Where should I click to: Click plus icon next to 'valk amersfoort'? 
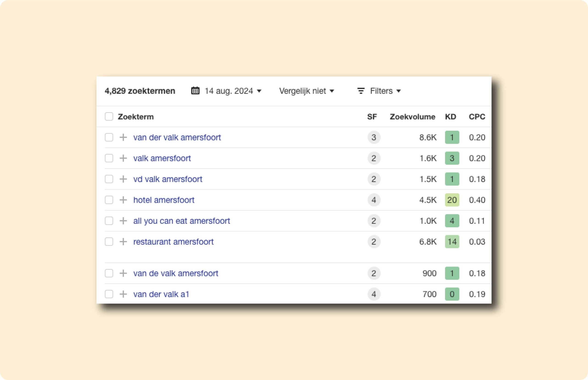123,158
